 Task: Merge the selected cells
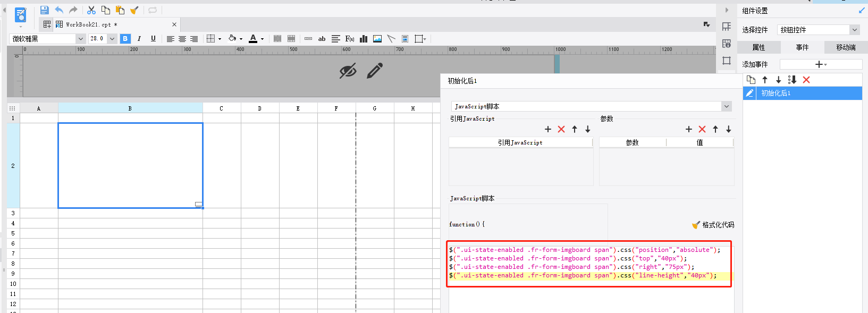pyautogui.click(x=277, y=39)
